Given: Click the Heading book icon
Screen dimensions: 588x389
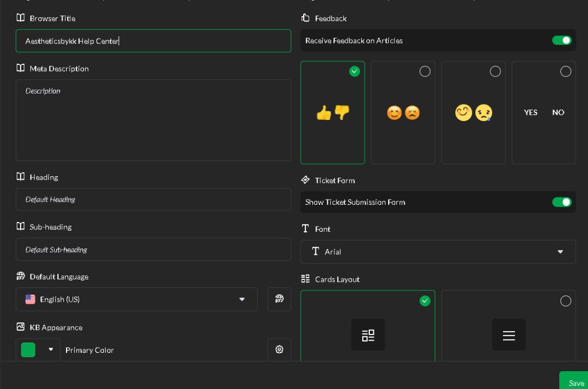Looking at the screenshot, I should tap(21, 177).
